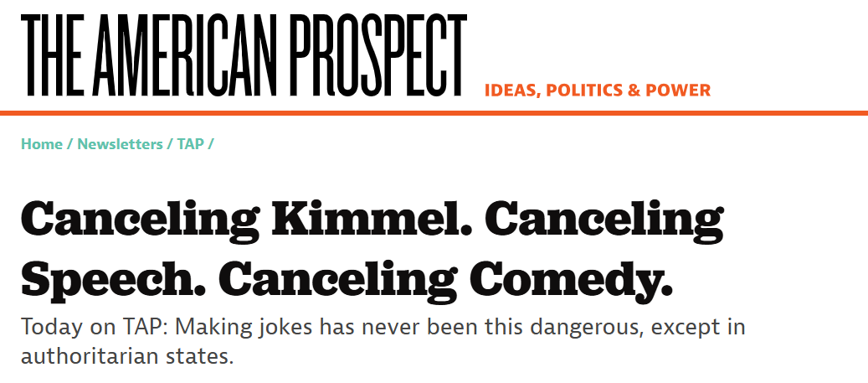The height and width of the screenshot is (383, 868).
Task: Click 'authoritarian states.' in the subheadline
Action: point(127,356)
